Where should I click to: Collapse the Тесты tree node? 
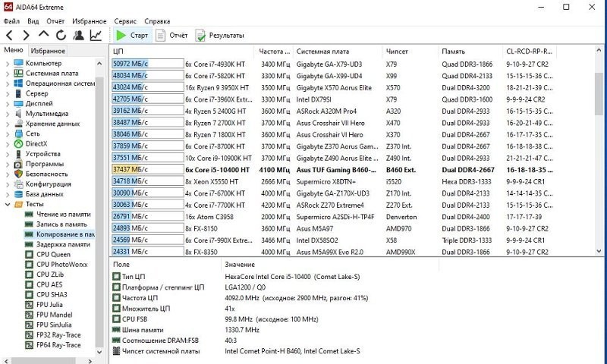[x=8, y=204]
